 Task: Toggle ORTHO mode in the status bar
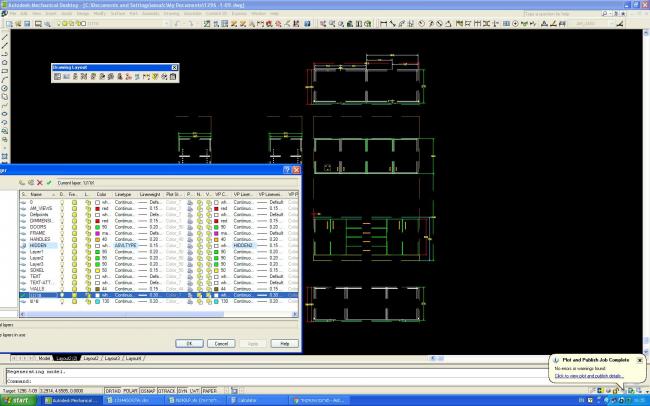coord(114,391)
